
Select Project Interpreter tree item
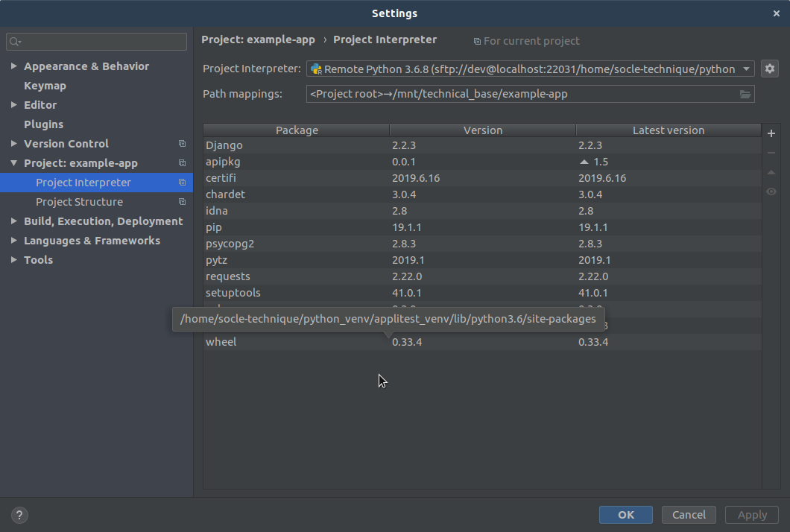coord(96,183)
